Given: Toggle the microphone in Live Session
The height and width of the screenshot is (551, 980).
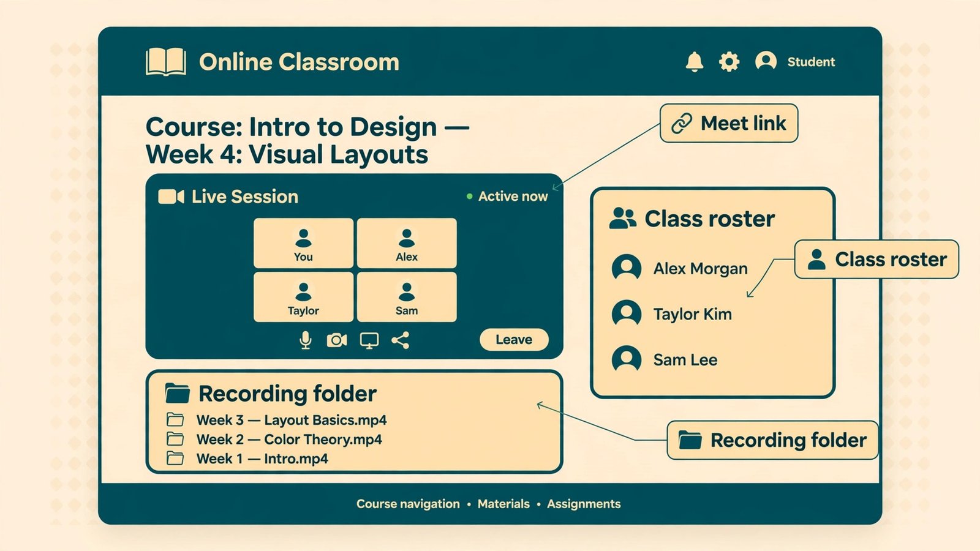Looking at the screenshot, I should [305, 340].
